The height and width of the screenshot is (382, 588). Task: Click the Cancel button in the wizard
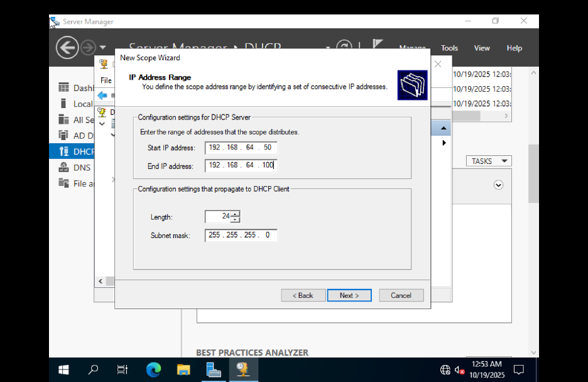coord(401,295)
